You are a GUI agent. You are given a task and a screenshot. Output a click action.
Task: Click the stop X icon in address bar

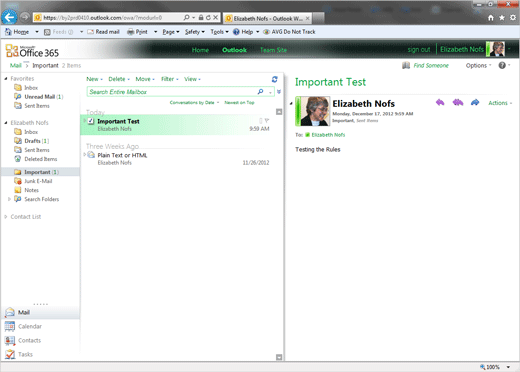coord(216,17)
